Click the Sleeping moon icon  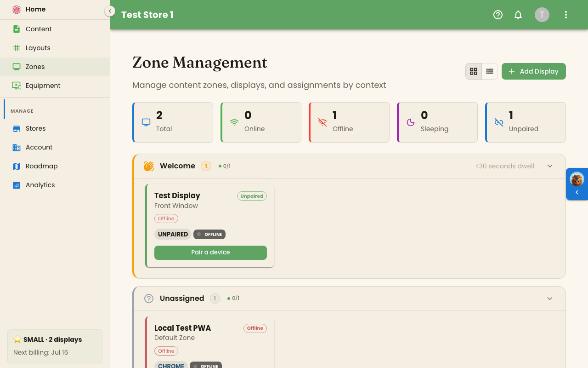pyautogui.click(x=411, y=122)
